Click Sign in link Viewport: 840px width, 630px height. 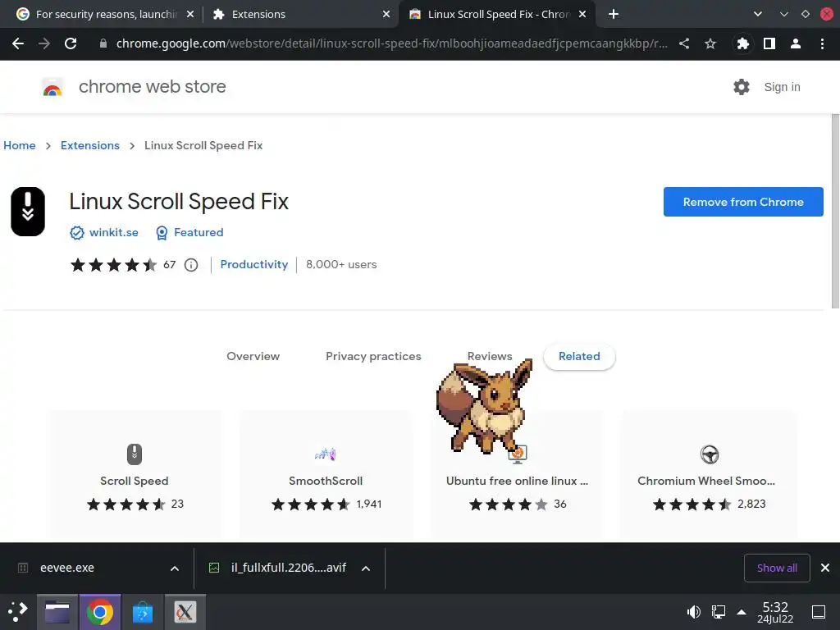click(x=782, y=87)
